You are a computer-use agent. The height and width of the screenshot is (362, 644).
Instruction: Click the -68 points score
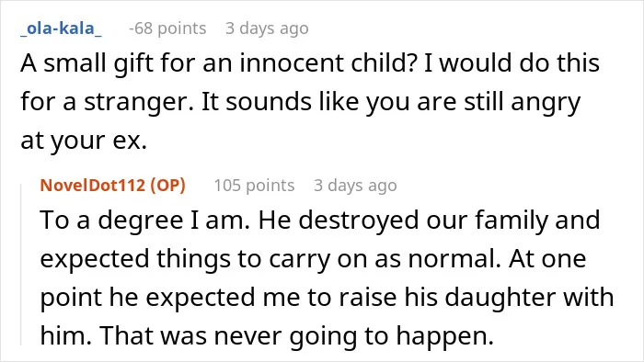(x=167, y=28)
